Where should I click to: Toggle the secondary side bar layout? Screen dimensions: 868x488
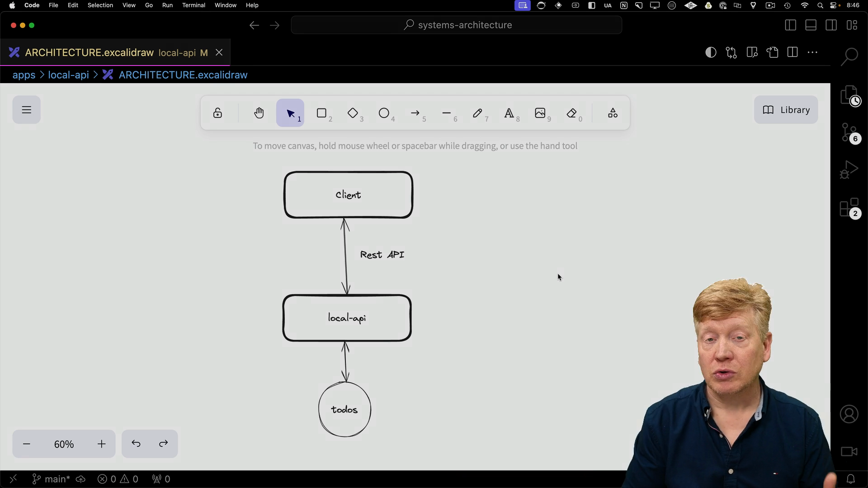[x=831, y=25]
